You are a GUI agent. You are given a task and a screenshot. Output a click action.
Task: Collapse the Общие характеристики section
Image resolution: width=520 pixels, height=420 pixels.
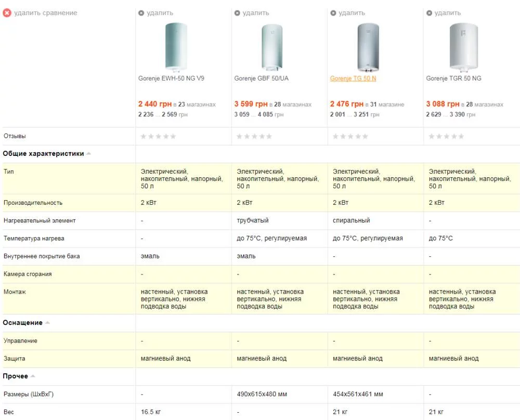(88, 154)
